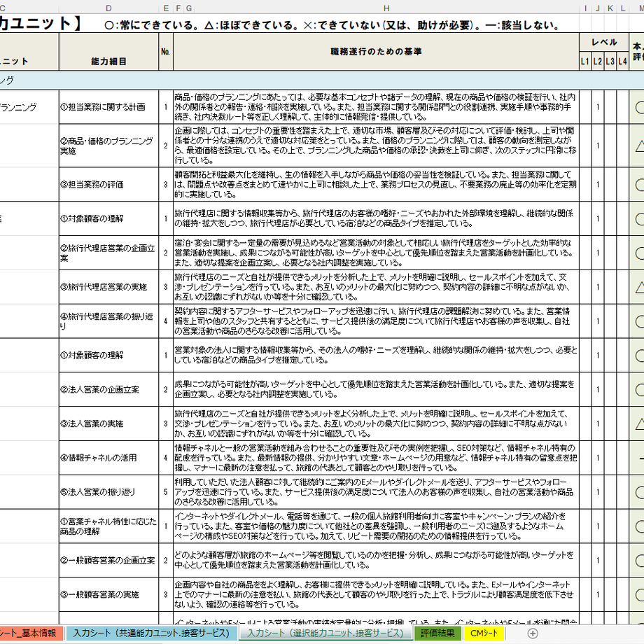Screen dimensions: 644x644
Task: Select cell ④旅行代理店営業の振り返り
Action: coord(108,321)
